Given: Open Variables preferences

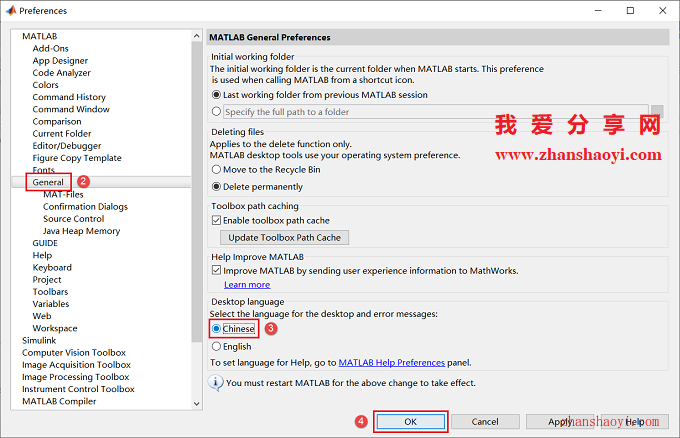Looking at the screenshot, I should pos(51,304).
